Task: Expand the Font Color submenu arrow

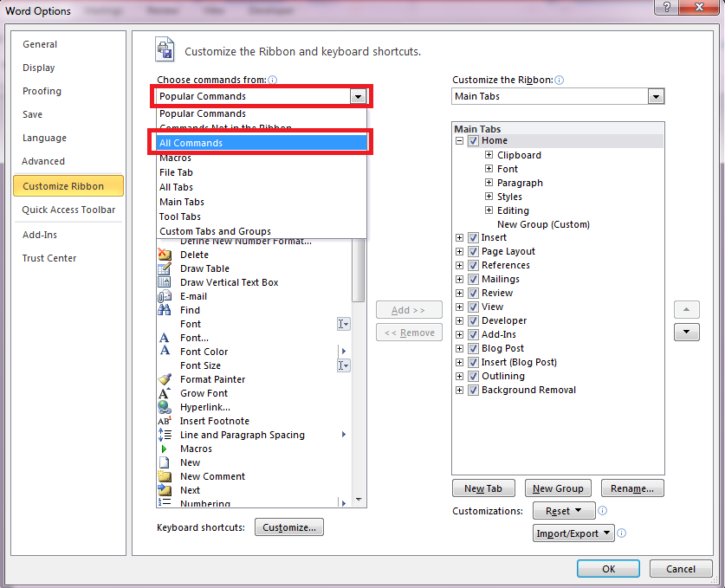Action: point(344,351)
